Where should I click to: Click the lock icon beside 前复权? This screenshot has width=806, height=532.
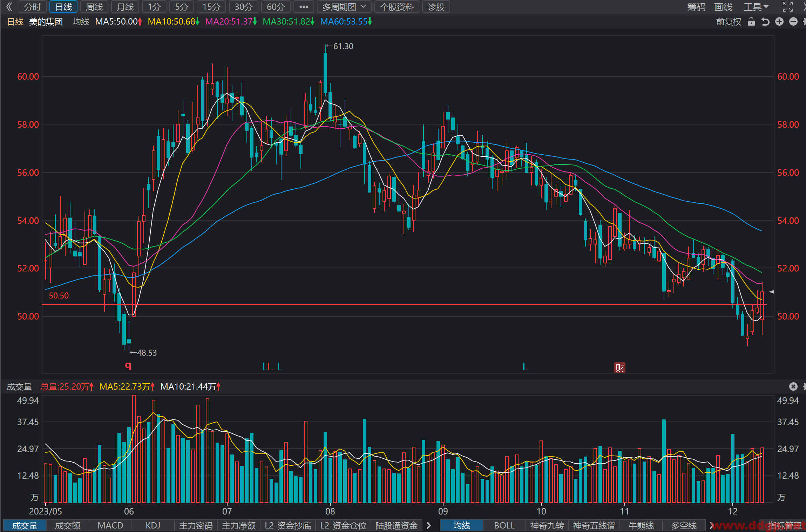[x=751, y=22]
